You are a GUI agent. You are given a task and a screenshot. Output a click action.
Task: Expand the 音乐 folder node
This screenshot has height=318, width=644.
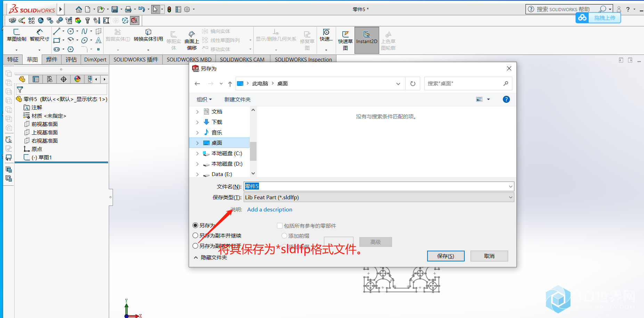pos(197,133)
